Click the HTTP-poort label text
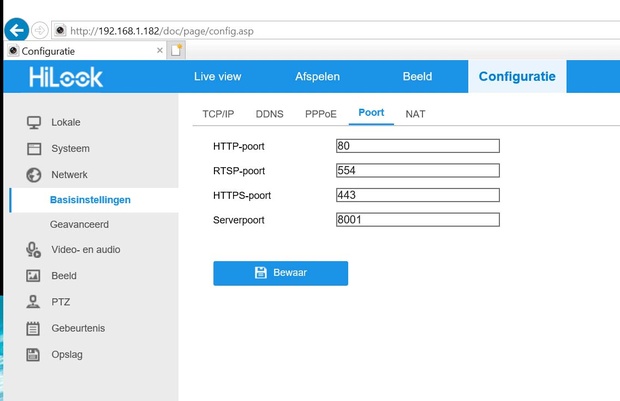 coord(239,146)
